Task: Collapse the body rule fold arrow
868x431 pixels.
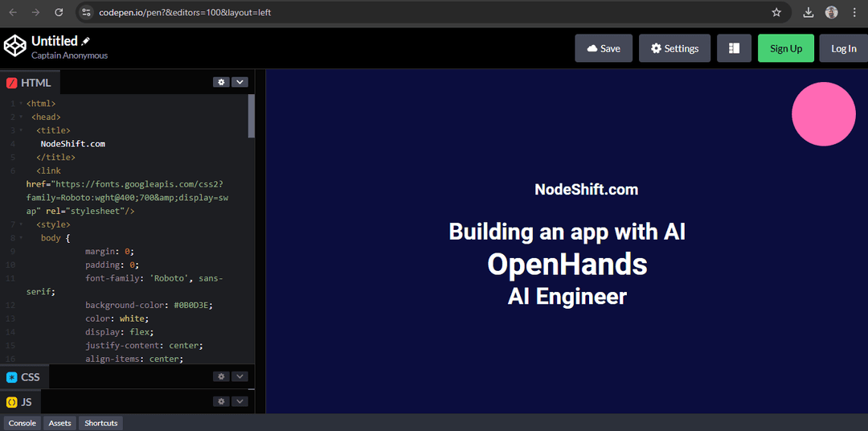Action: 21,238
